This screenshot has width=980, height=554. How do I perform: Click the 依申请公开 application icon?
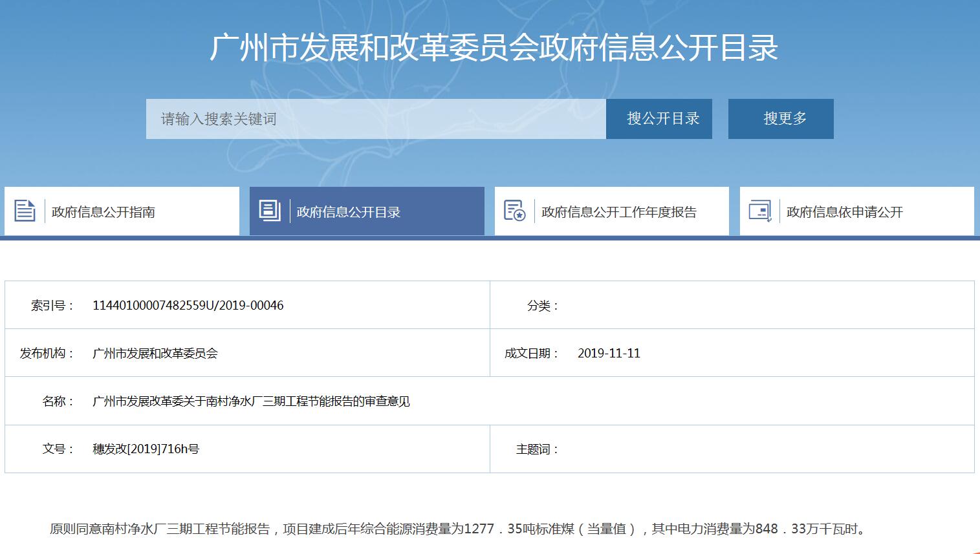click(x=759, y=211)
